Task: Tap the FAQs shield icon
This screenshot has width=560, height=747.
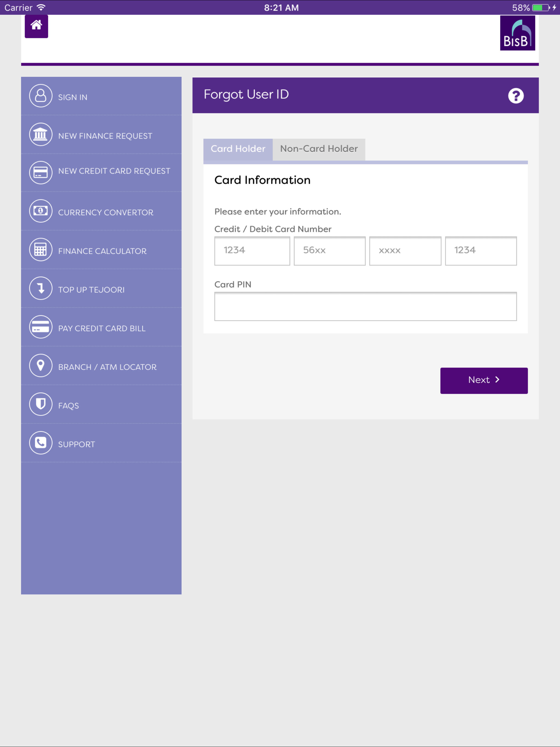Action: tap(40, 404)
